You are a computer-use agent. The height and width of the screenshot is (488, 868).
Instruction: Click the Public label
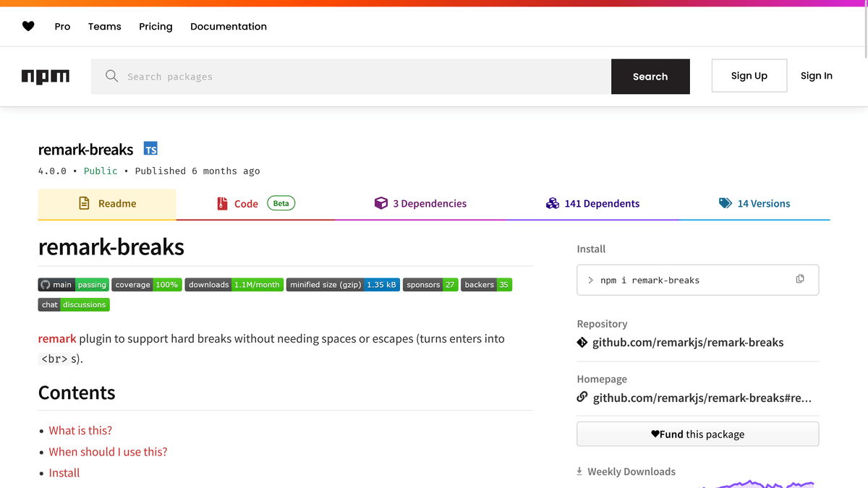(101, 171)
